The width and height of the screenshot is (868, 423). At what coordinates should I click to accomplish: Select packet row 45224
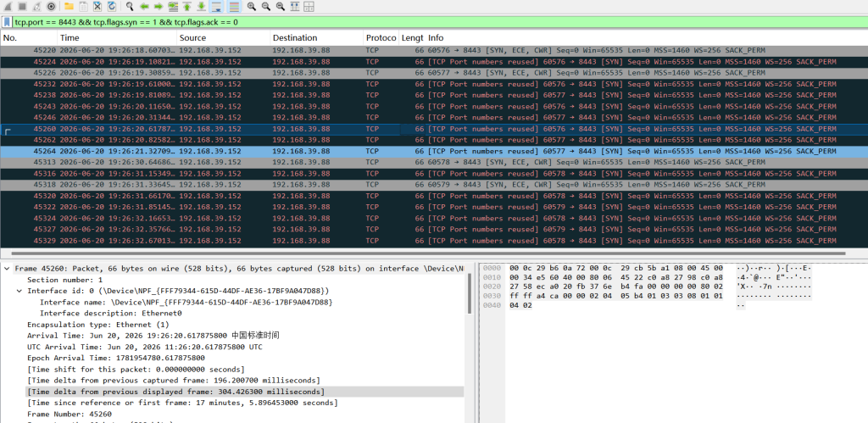434,61
